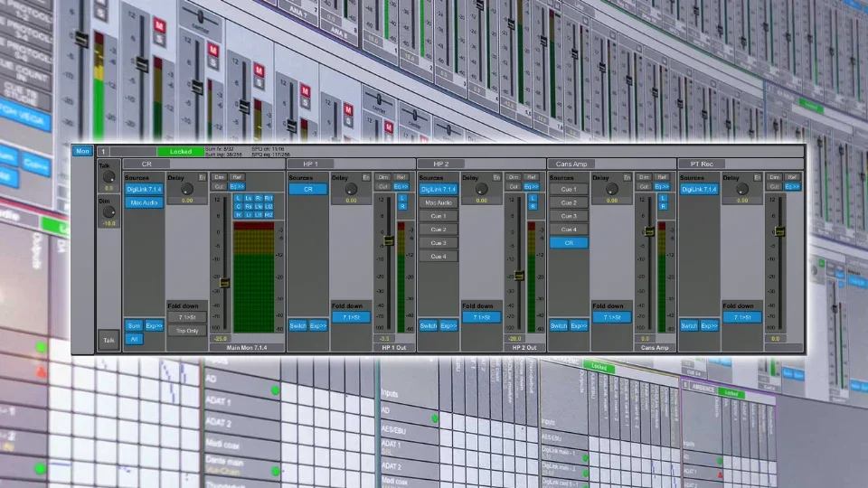
Task: Click the Dim level knob at left
Action: point(108,211)
